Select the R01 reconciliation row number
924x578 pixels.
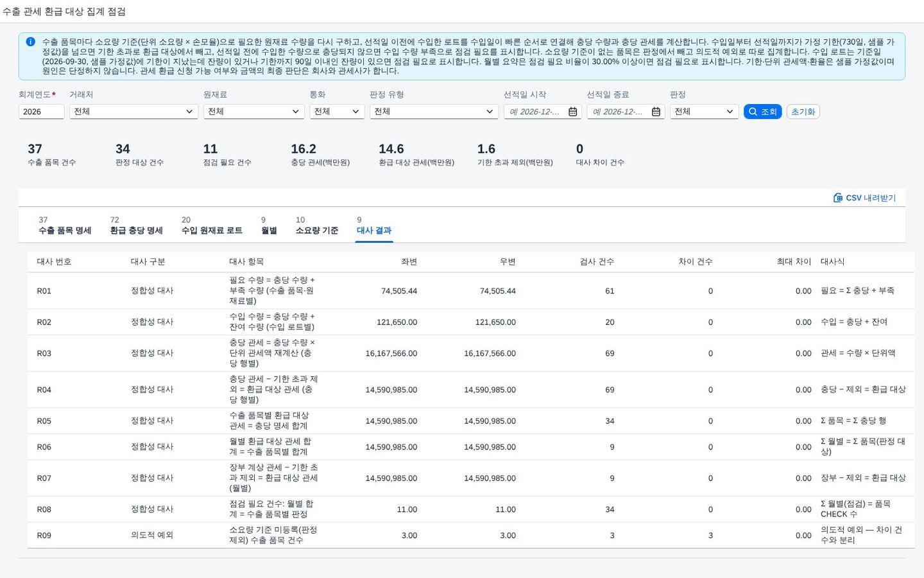click(44, 291)
